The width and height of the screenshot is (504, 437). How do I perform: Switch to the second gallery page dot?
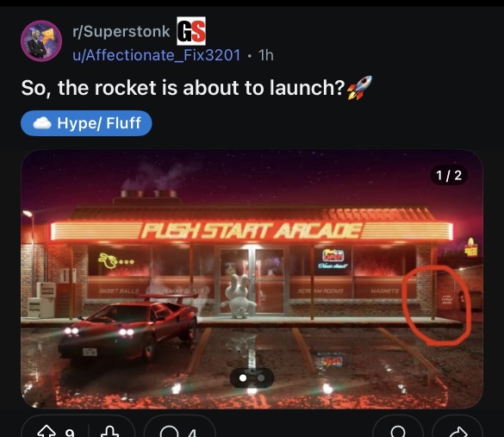click(x=261, y=378)
